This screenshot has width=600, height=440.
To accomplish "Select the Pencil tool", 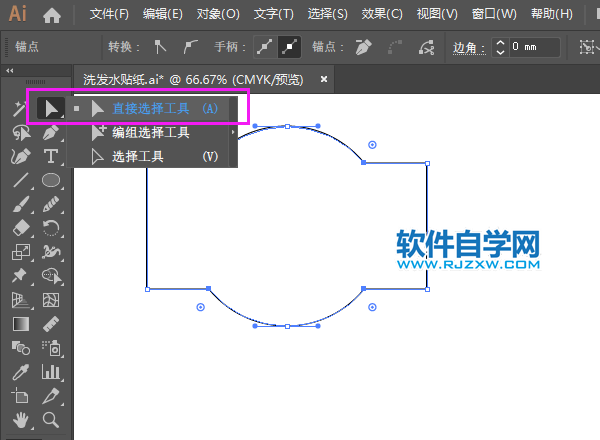I will point(51,204).
